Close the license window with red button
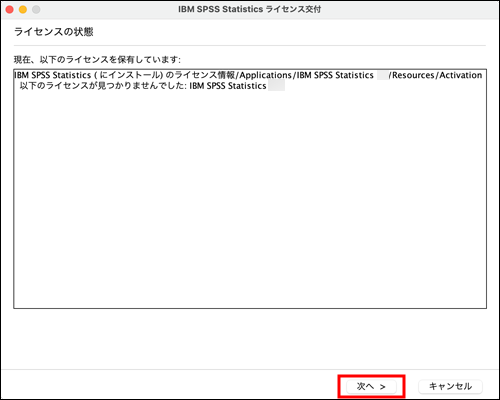This screenshot has height=400, width=500. point(10,10)
